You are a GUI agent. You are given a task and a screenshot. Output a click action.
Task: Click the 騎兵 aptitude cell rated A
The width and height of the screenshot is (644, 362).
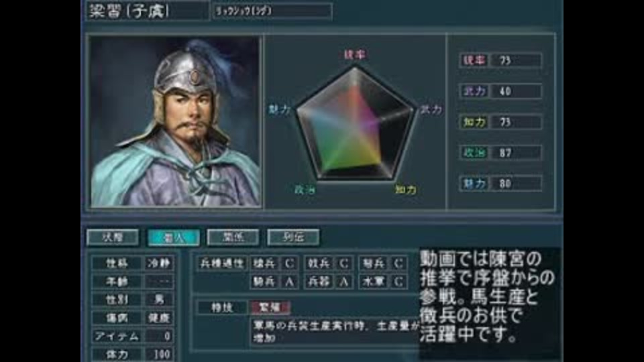tap(274, 282)
